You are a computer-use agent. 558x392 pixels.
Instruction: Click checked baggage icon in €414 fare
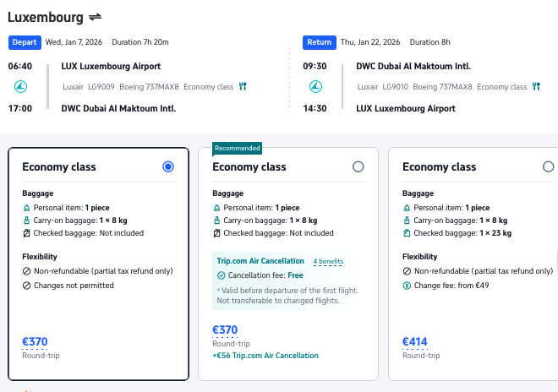click(x=407, y=233)
